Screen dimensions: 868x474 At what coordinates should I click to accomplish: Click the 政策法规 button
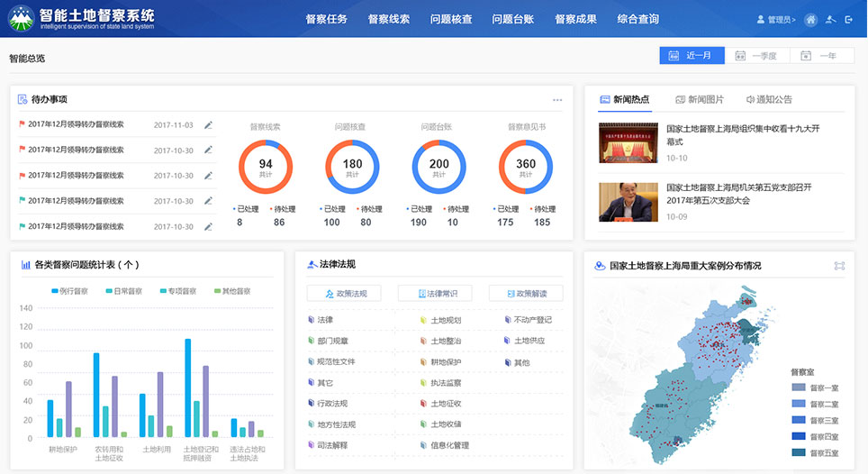click(x=344, y=294)
